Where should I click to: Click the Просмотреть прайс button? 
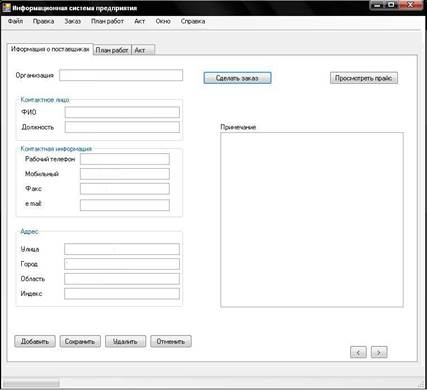364,78
